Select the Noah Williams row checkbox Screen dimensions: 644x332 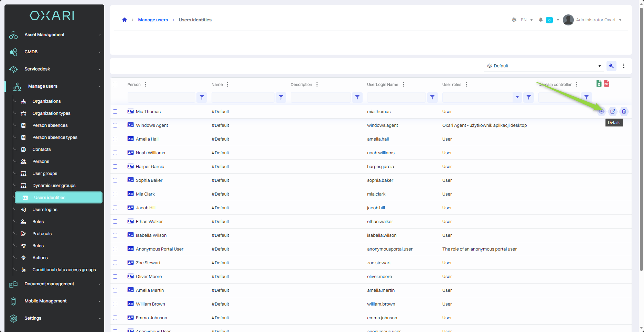pyautogui.click(x=115, y=153)
